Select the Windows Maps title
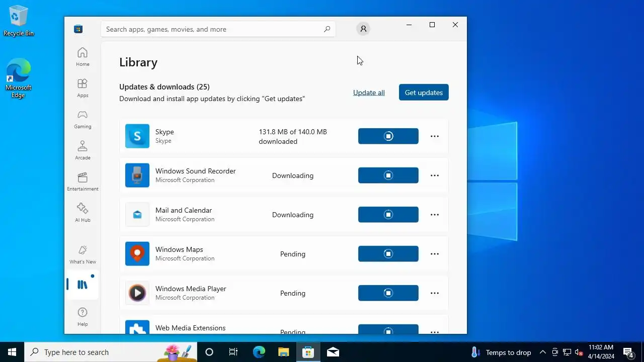Screen dimensions: 644x362 pos(179,249)
